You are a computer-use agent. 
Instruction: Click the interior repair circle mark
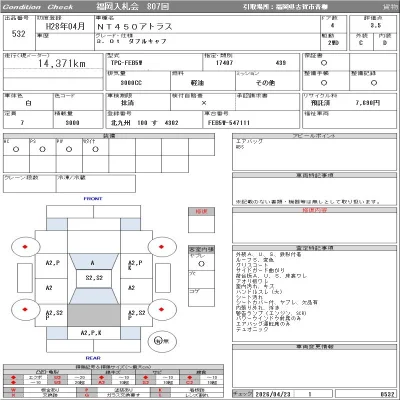click(201, 264)
